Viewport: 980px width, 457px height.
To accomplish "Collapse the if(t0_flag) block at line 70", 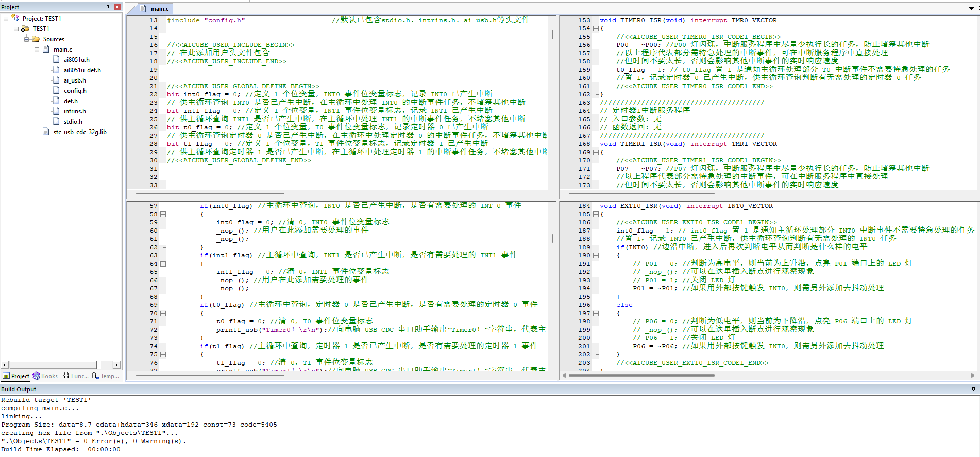I will coord(163,314).
